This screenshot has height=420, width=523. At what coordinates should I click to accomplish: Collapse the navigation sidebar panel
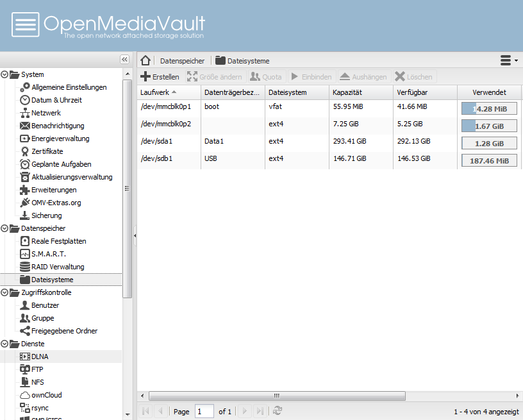124,60
